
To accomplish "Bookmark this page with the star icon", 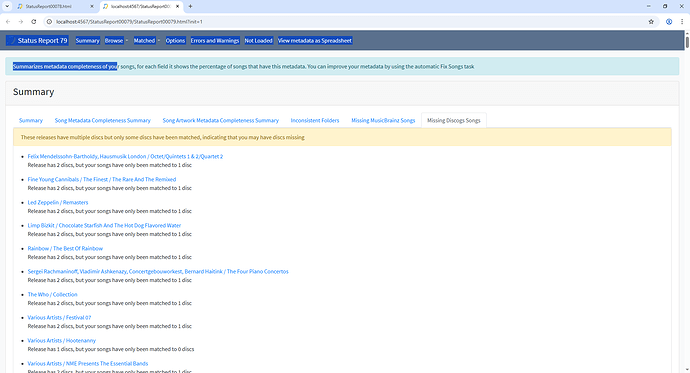I will [x=651, y=22].
